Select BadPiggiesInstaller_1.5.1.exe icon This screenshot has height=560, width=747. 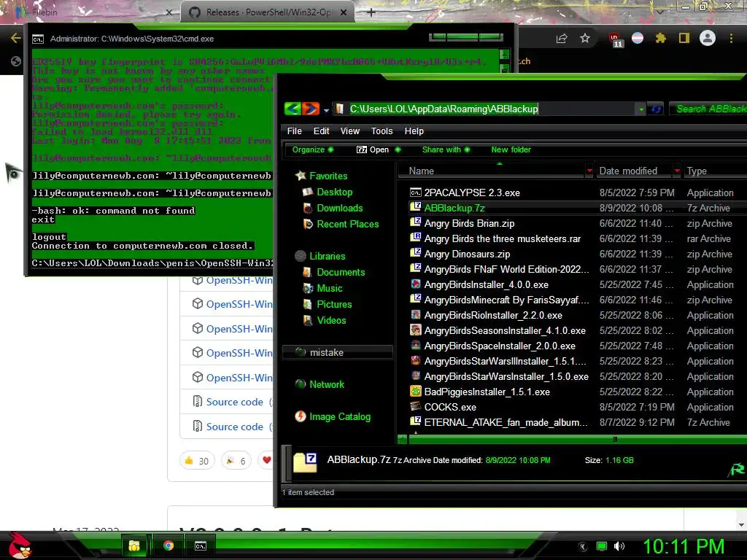tap(415, 392)
